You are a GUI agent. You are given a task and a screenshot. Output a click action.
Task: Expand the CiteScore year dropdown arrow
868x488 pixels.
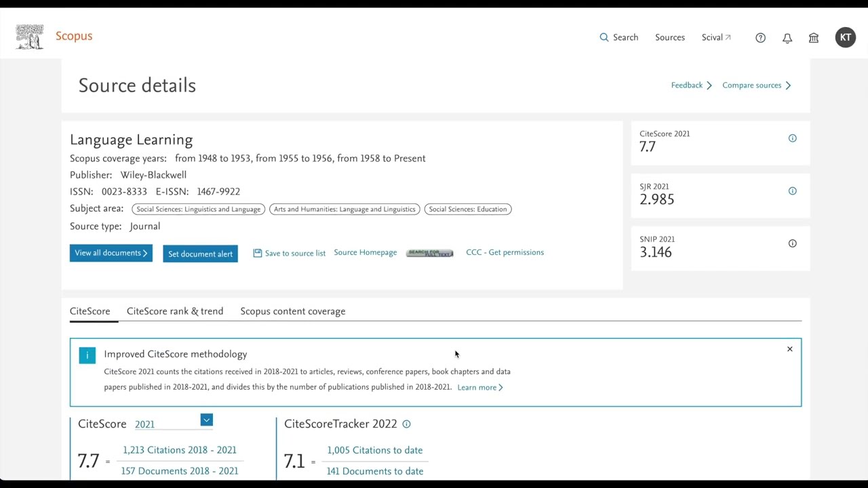[x=206, y=420]
